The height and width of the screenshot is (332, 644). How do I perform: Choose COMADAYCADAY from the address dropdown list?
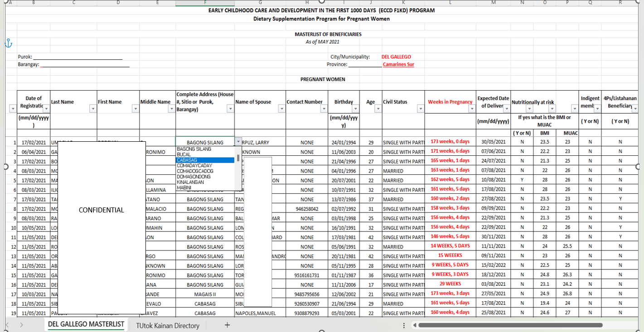click(x=206, y=165)
